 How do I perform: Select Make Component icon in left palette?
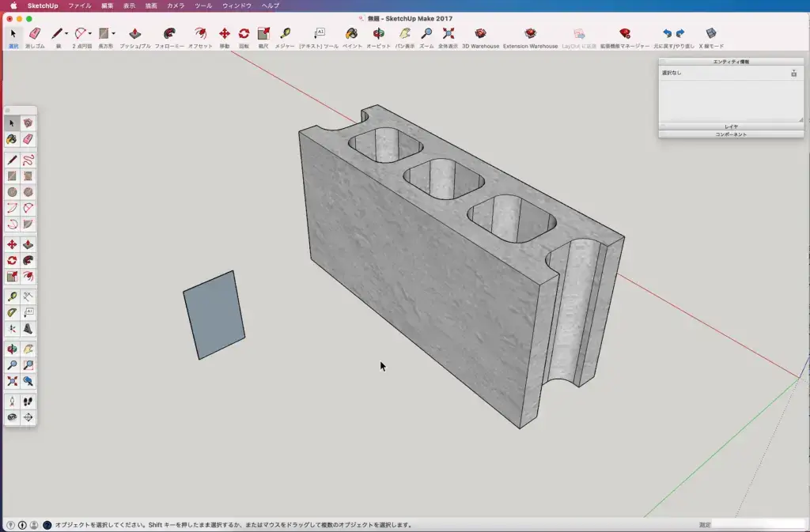pyautogui.click(x=28, y=123)
